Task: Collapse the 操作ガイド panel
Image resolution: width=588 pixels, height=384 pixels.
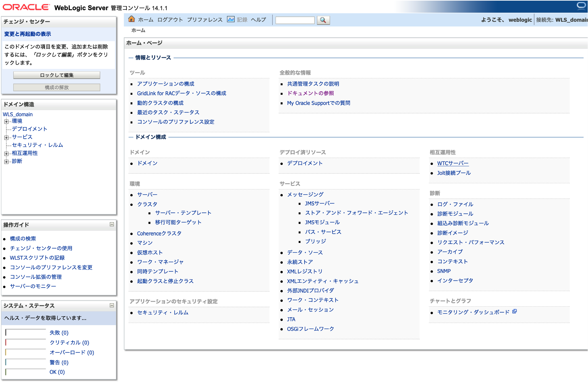Action: (x=112, y=224)
